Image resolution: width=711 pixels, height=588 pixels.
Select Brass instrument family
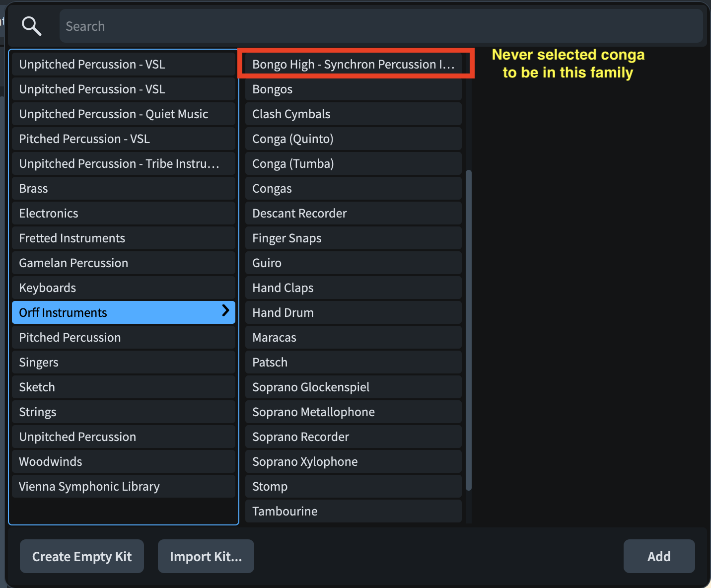[x=123, y=189]
